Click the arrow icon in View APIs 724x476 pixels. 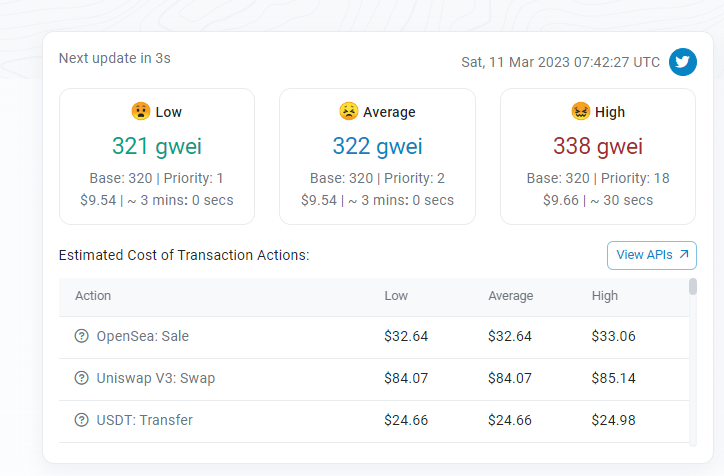point(684,254)
